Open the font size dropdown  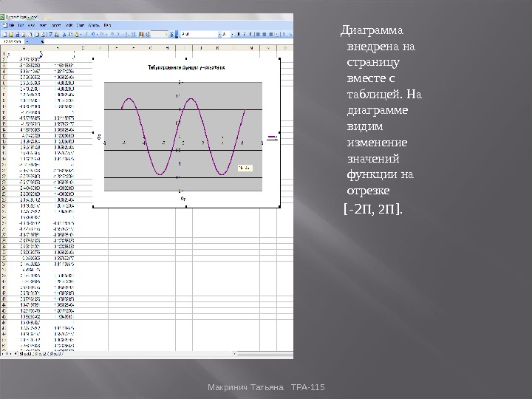pyautogui.click(x=232, y=34)
